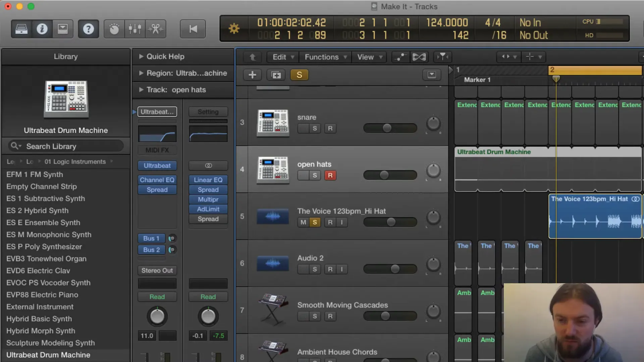Image resolution: width=644 pixels, height=362 pixels.
Task: Click the Ultrabeat Drum Machine library image
Action: (66, 99)
